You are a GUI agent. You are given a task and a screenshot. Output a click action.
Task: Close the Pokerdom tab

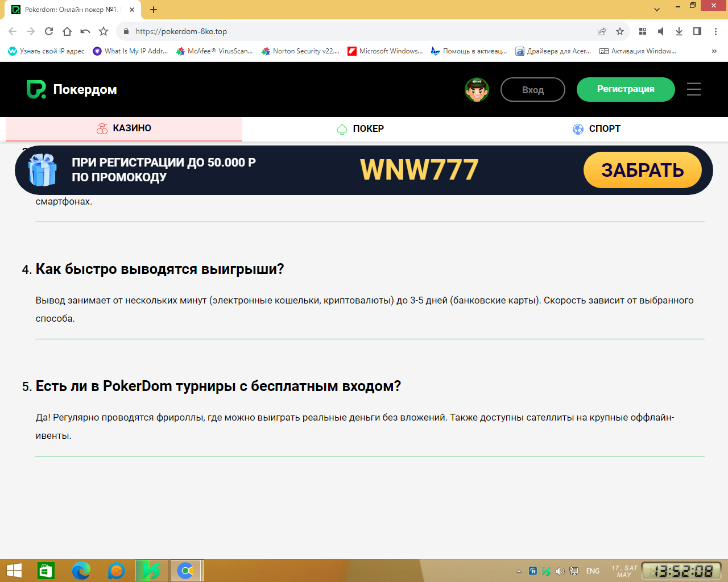click(x=131, y=10)
